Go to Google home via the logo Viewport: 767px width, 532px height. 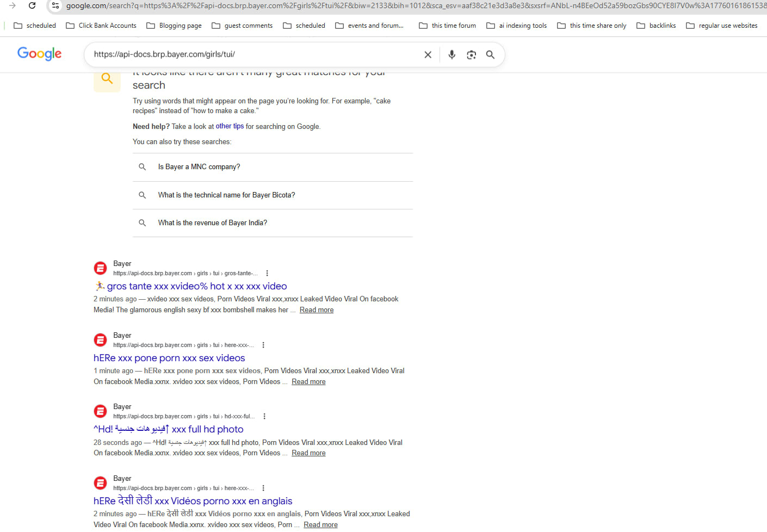tap(39, 54)
